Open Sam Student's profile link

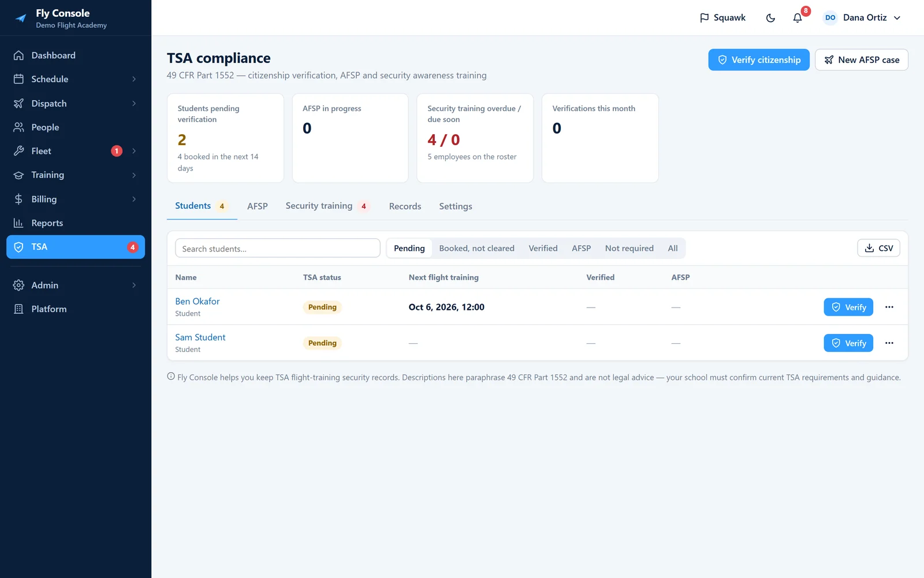pyautogui.click(x=200, y=337)
